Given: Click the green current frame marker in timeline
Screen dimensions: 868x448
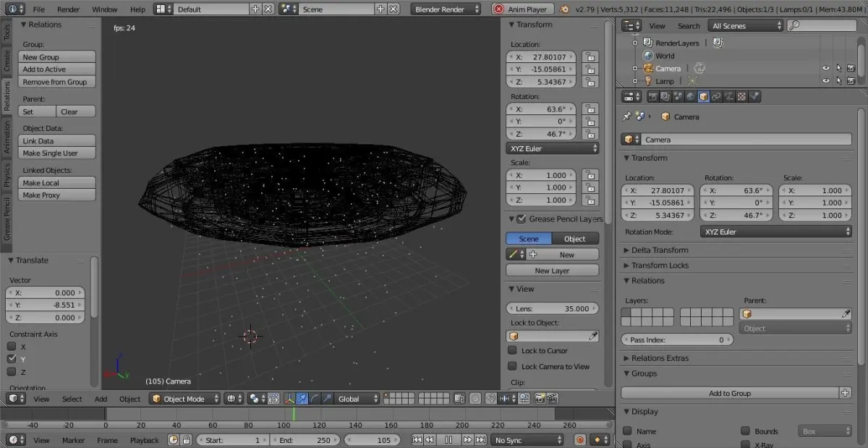Looking at the screenshot, I should (x=294, y=413).
